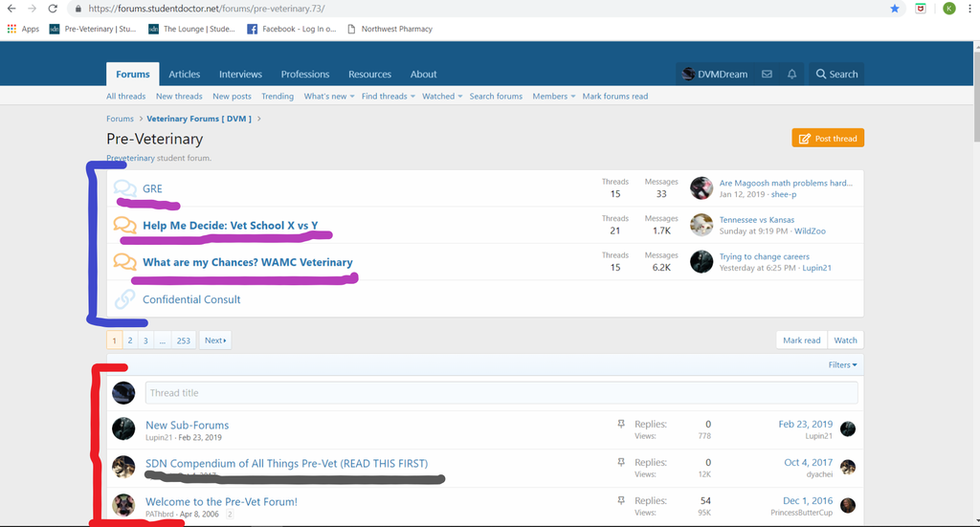Open the alerts bell icon
This screenshot has width=980, height=527.
[791, 75]
